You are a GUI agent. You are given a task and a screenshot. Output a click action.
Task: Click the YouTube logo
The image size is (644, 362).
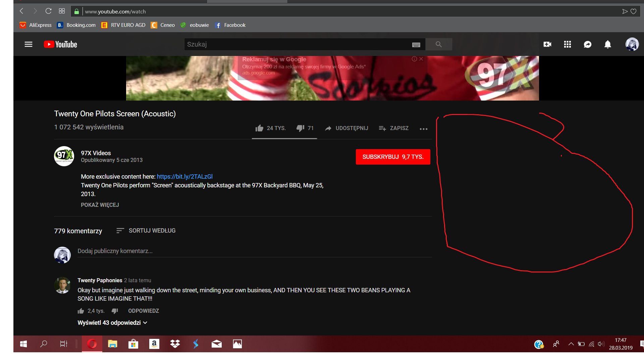61,44
